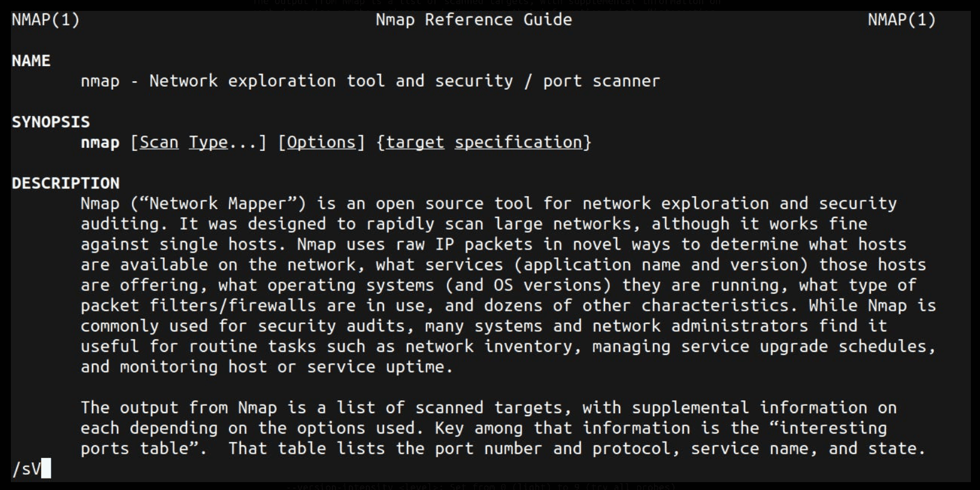
Task: Click the top-left "NMAP(1)" header
Action: pyautogui.click(x=45, y=20)
